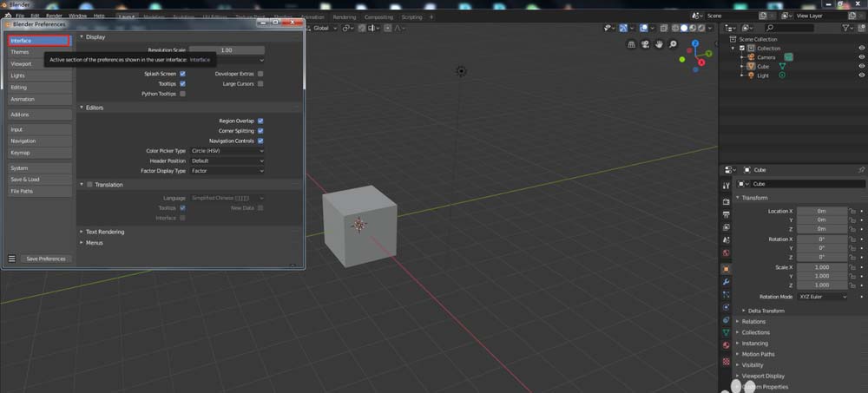Viewport: 868px width, 393px height.
Task: Open the Render menu in menu bar
Action: 54,16
